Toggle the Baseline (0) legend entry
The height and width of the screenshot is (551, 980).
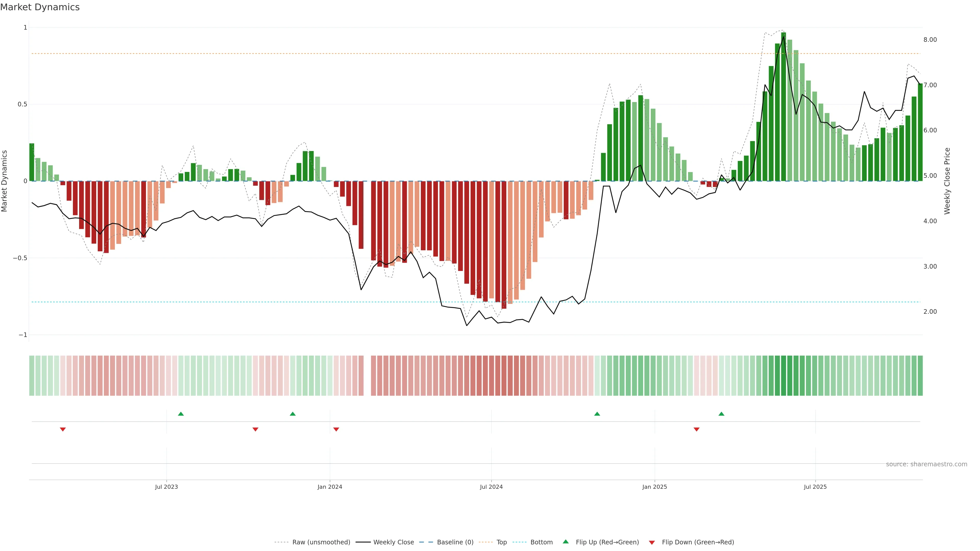pyautogui.click(x=455, y=542)
